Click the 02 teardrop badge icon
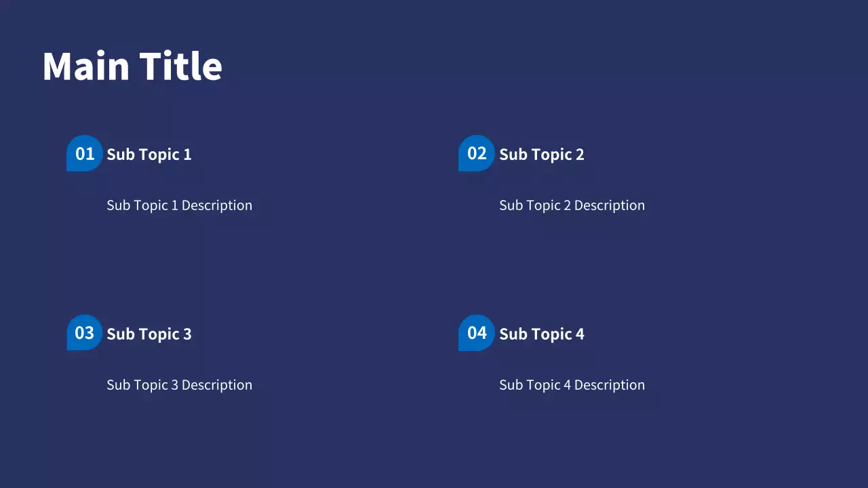The height and width of the screenshot is (488, 868). point(477,153)
